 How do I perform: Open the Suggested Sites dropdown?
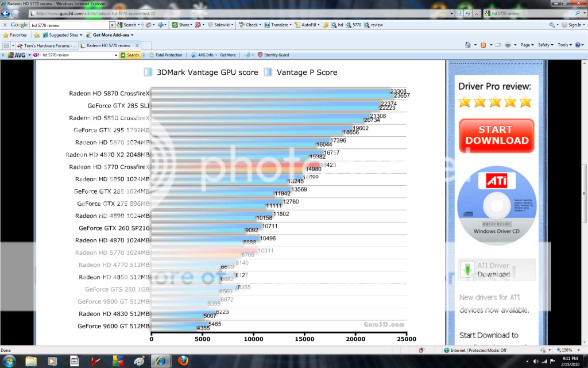coord(62,35)
